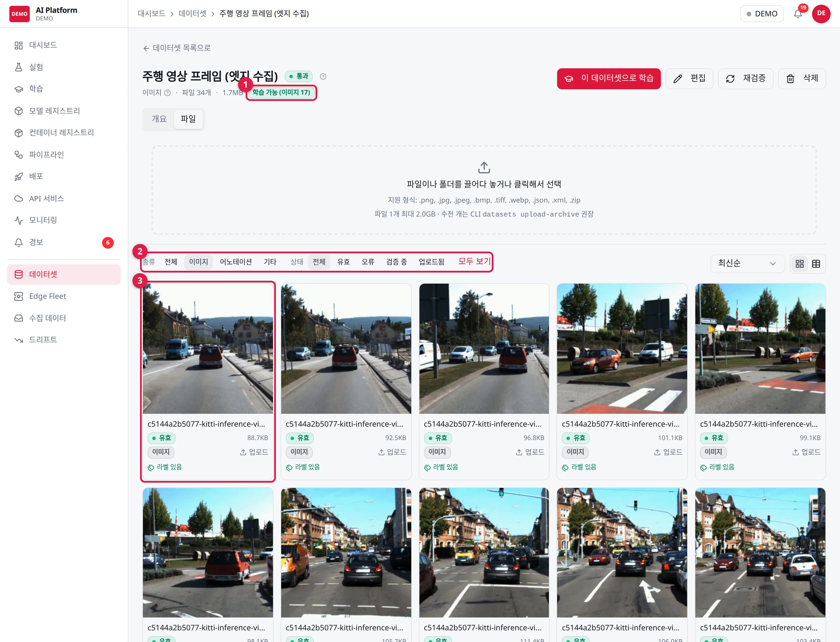Image resolution: width=840 pixels, height=642 pixels.
Task: Go to 대시보드 breadcrumb
Action: [x=151, y=13]
